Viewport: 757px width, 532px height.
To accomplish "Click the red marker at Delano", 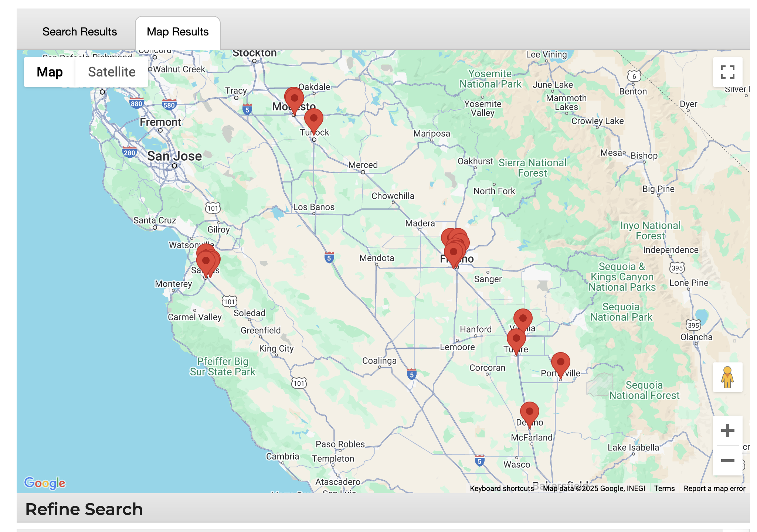I will click(x=529, y=412).
